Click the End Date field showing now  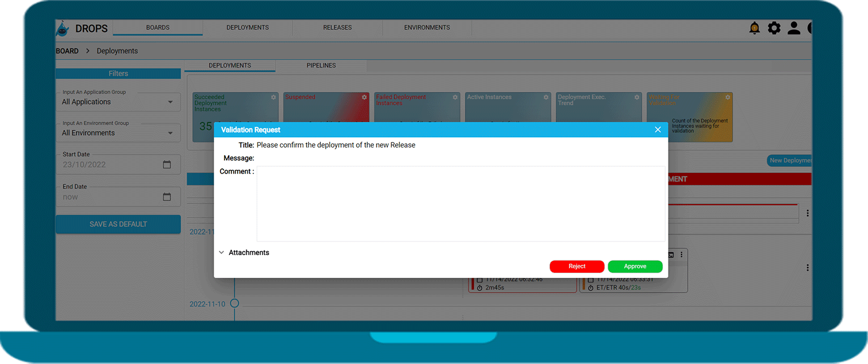pyautogui.click(x=118, y=197)
